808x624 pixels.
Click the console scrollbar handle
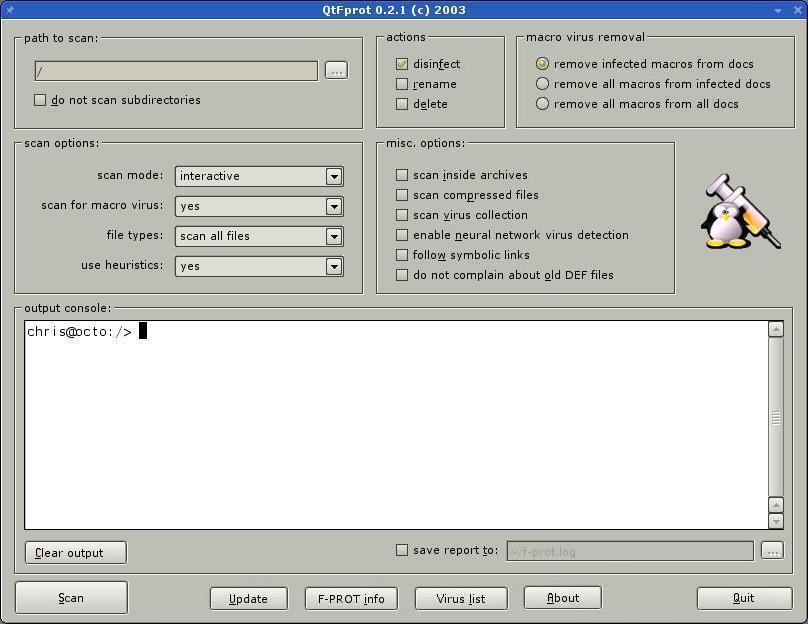(x=776, y=417)
